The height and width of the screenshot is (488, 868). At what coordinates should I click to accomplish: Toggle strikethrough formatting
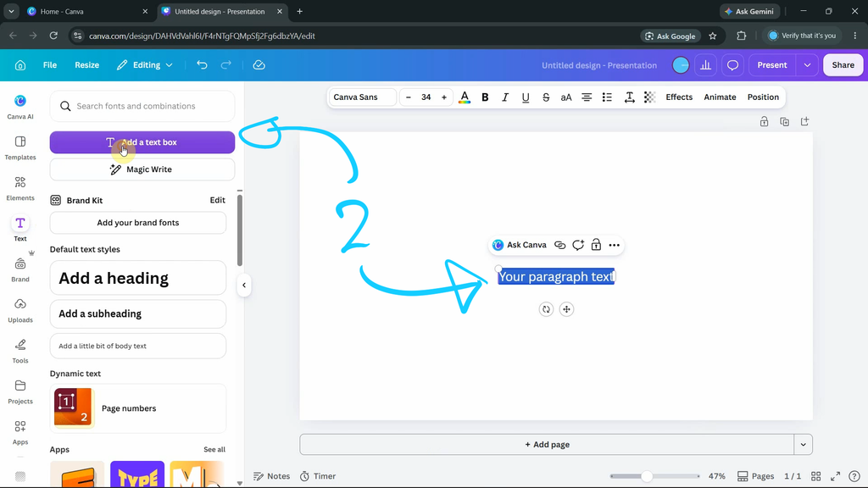tap(546, 97)
